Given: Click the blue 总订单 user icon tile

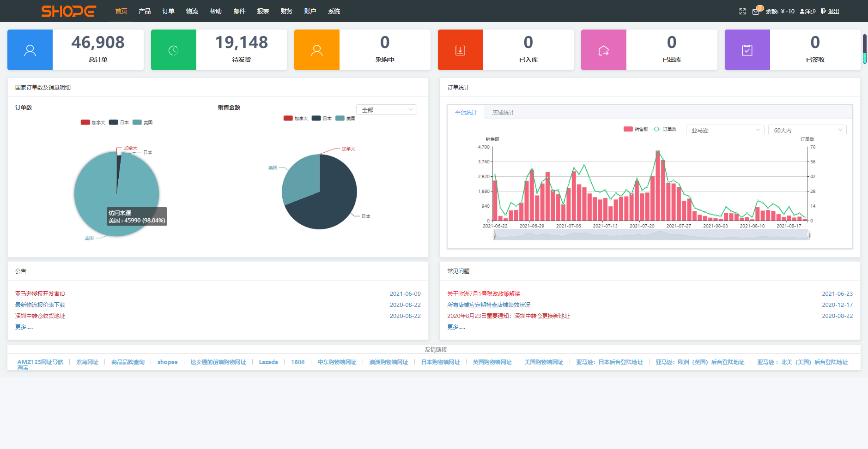Looking at the screenshot, I should point(30,50).
